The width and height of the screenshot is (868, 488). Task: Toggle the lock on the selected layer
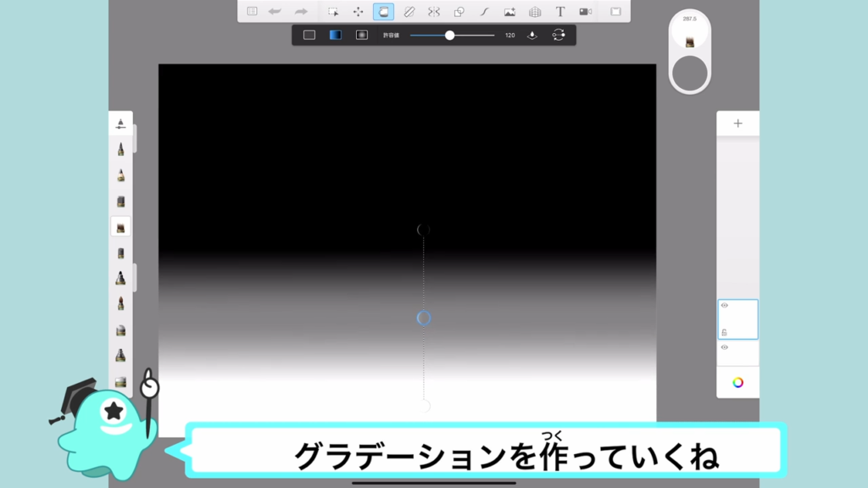click(x=724, y=332)
